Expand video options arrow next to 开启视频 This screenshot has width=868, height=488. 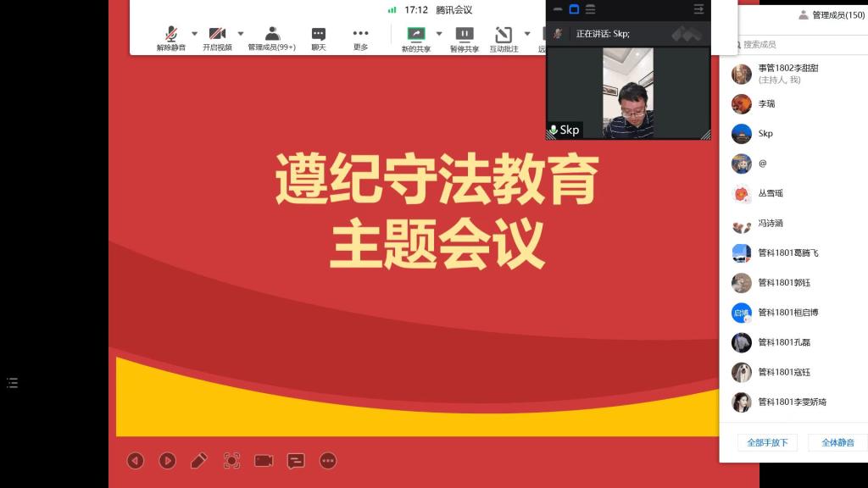pyautogui.click(x=241, y=34)
